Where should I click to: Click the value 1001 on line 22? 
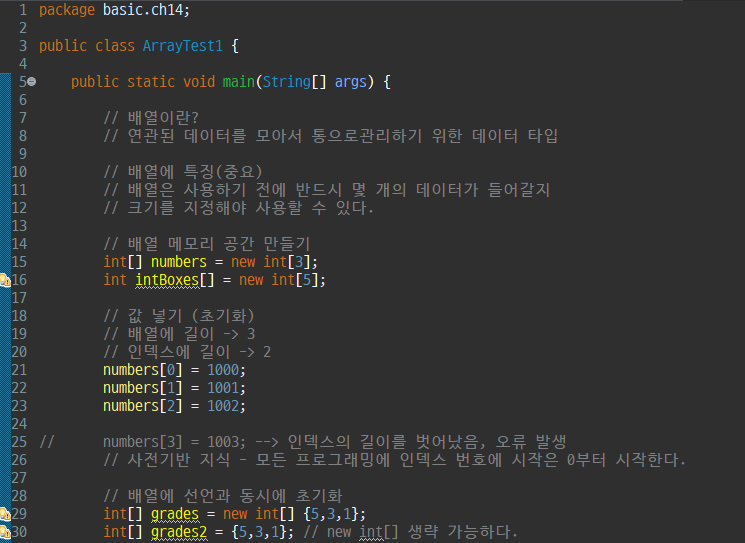pyautogui.click(x=223, y=388)
